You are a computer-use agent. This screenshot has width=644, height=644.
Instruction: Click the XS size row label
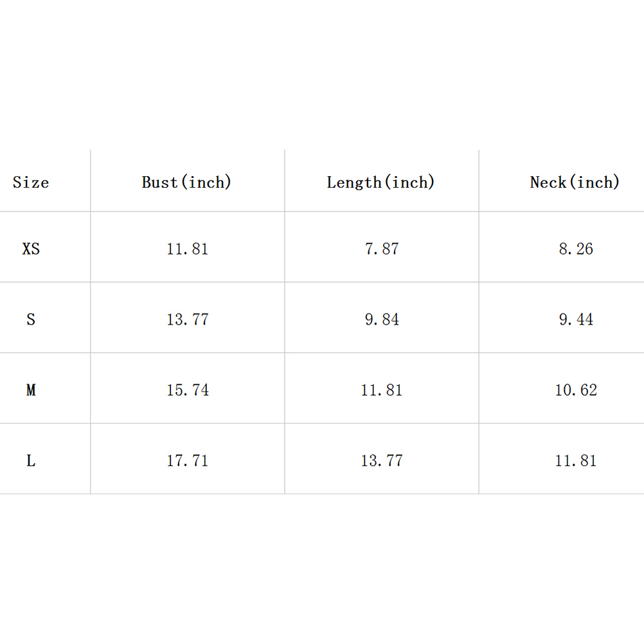(31, 249)
